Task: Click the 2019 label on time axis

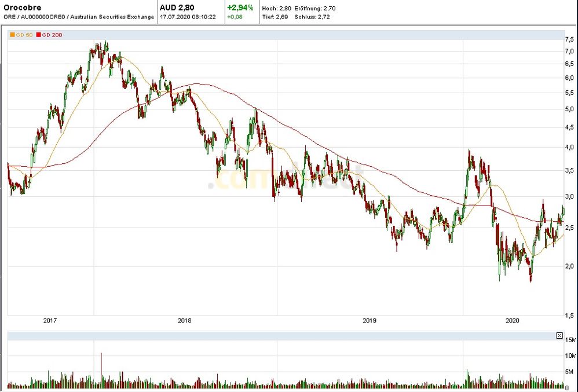Action: pos(370,321)
